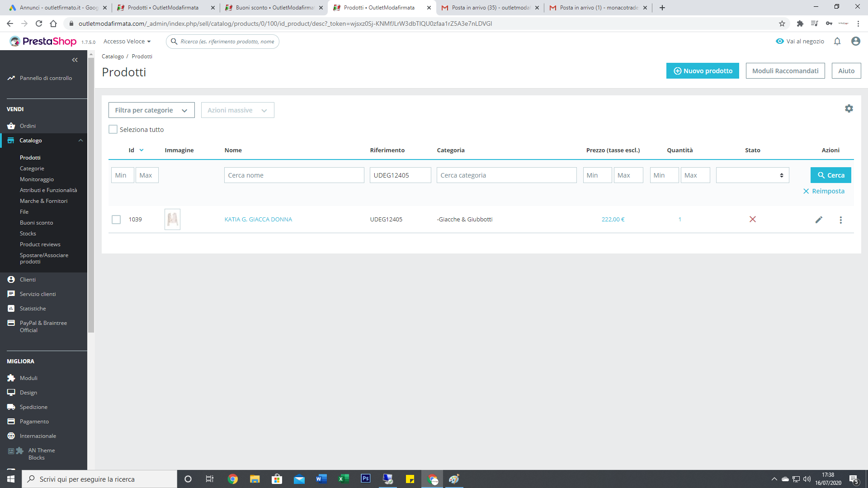Click the Nuovo prodotto button

(x=703, y=71)
